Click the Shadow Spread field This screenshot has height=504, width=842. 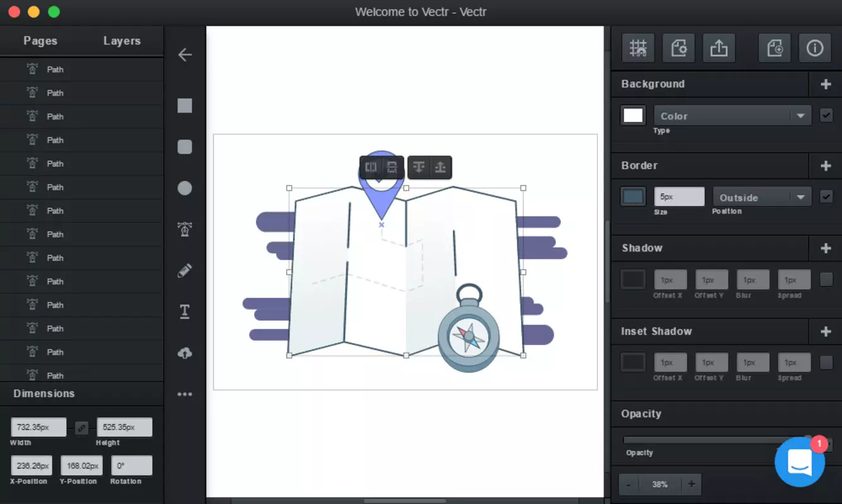[x=794, y=280]
